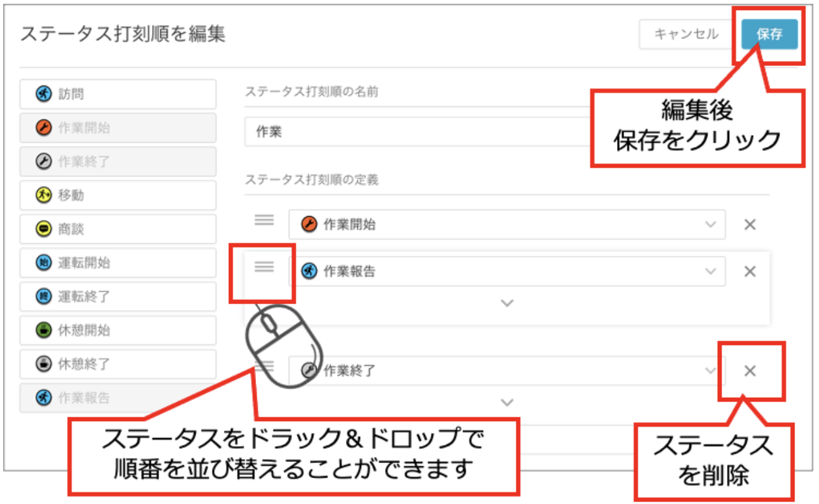
Task: Open the 作業開始 dropdown in definition list
Action: click(x=507, y=224)
